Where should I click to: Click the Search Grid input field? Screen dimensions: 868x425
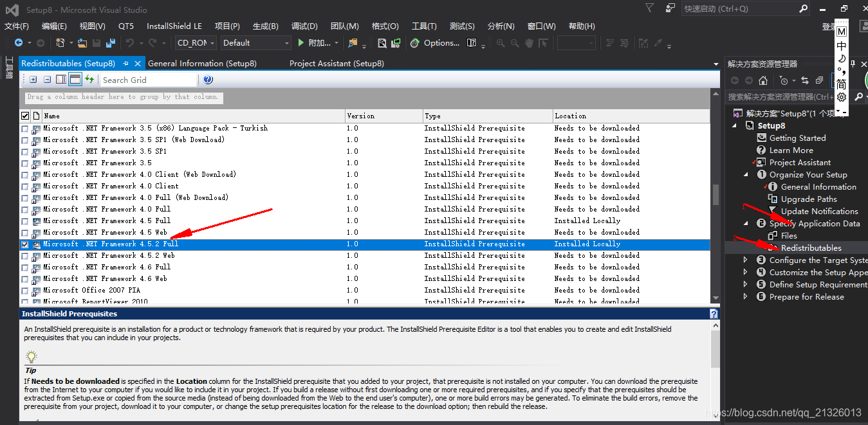pos(149,80)
